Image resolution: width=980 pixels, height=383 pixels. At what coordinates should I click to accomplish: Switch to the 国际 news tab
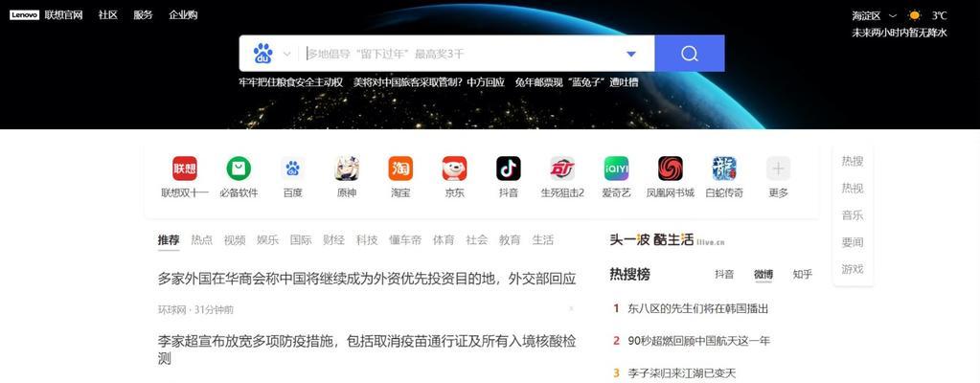(301, 240)
